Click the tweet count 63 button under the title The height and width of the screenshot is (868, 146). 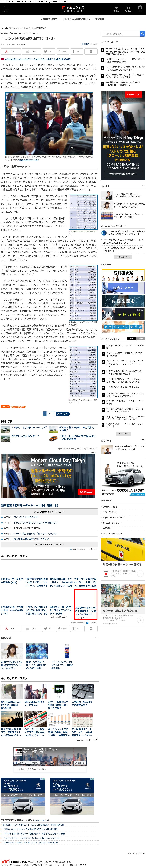[49, 51]
